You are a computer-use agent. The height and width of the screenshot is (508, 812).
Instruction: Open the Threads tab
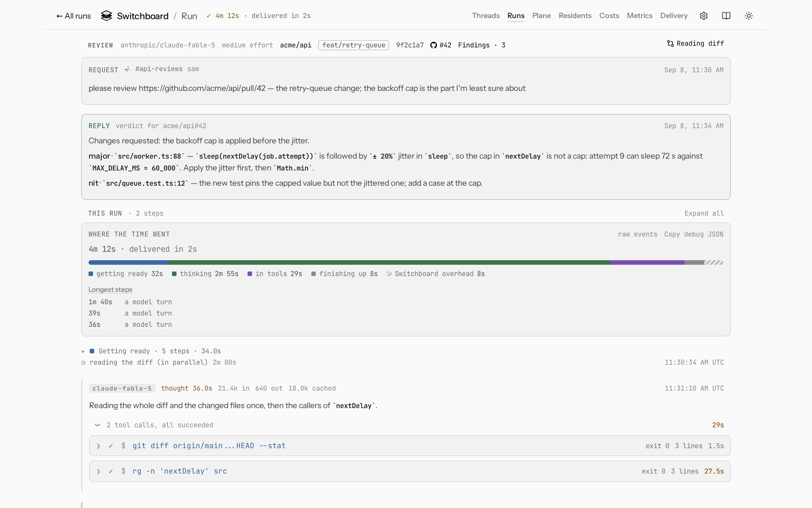tap(486, 16)
